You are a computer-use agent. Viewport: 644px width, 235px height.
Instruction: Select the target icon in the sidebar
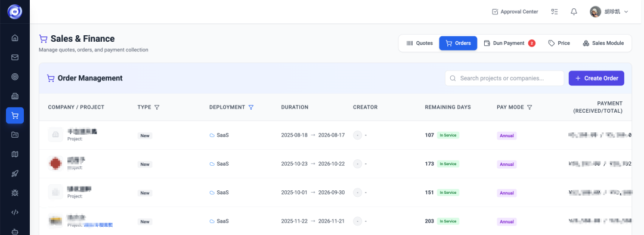(15, 77)
